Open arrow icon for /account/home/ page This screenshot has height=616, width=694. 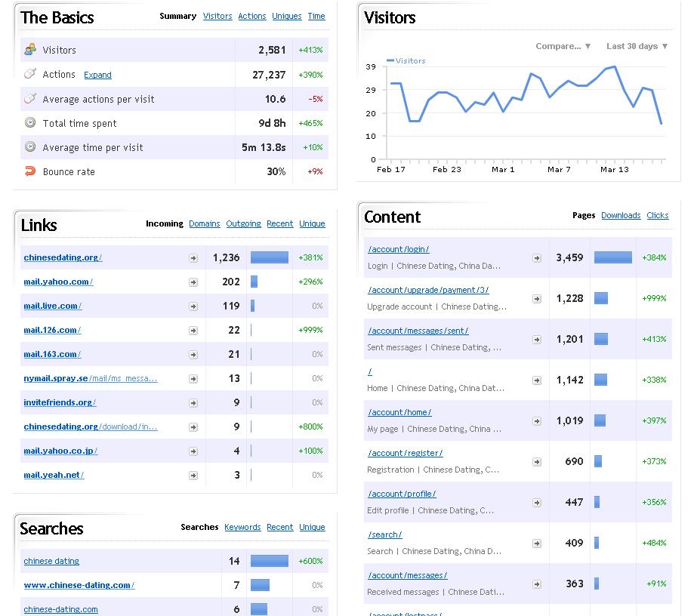(x=537, y=421)
